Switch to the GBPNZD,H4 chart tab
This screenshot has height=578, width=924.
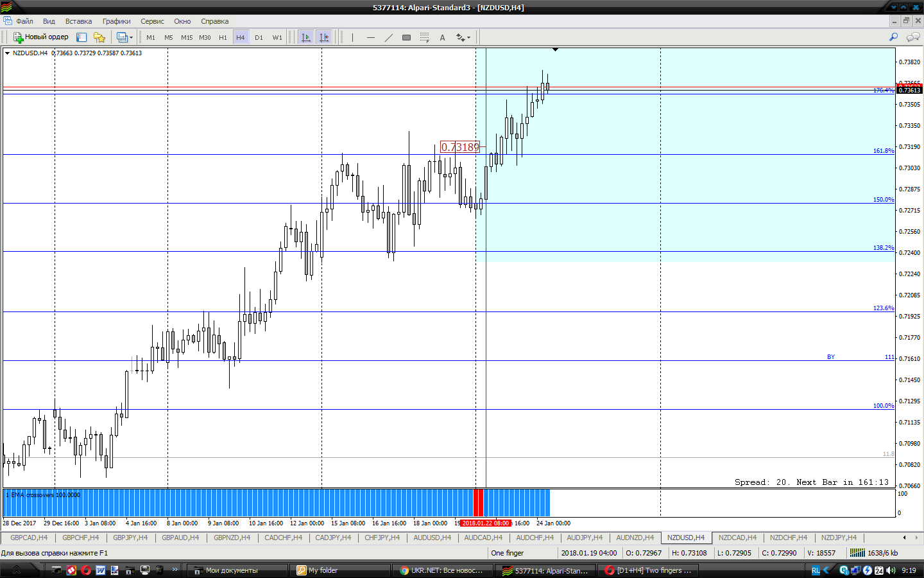[232, 538]
